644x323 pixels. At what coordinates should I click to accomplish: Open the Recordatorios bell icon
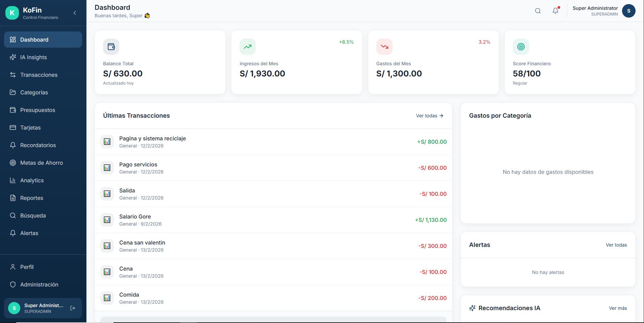[x=13, y=145]
